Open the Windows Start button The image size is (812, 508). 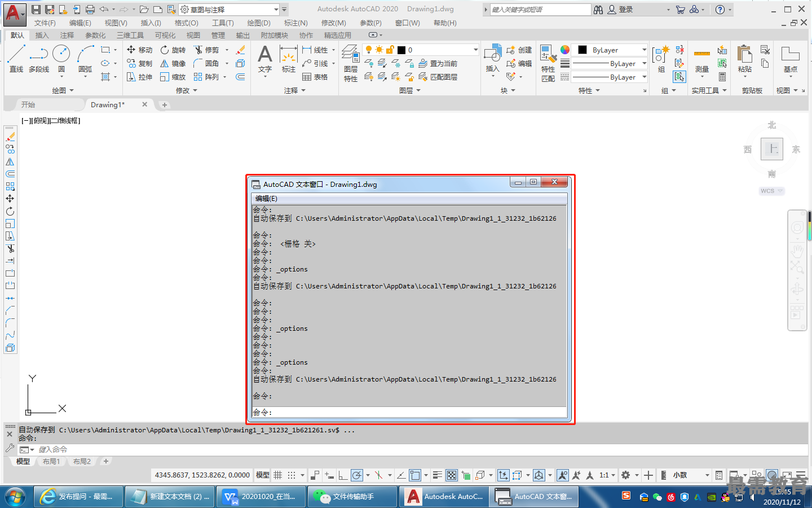pyautogui.click(x=15, y=497)
